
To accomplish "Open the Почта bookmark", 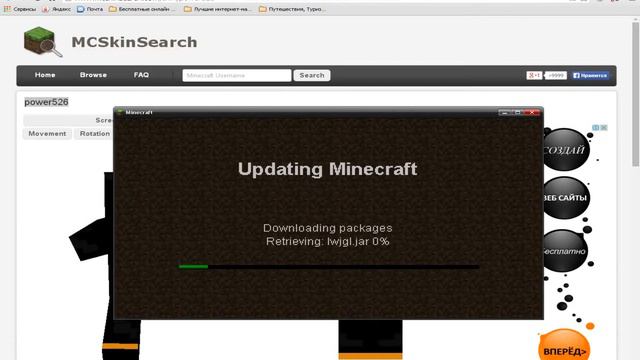I will 90,9.
